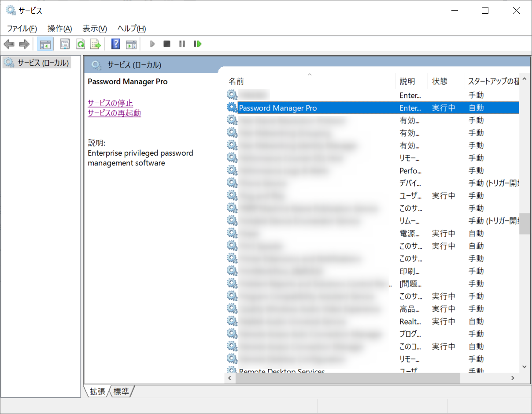
Task: Click the Pause Service icon
Action: click(182, 44)
